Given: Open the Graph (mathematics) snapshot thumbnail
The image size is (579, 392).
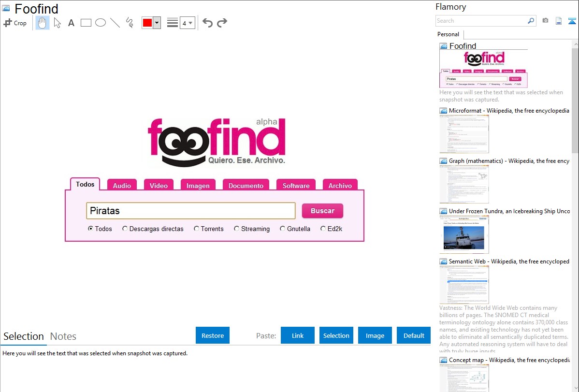Looking at the screenshot, I should 464,184.
